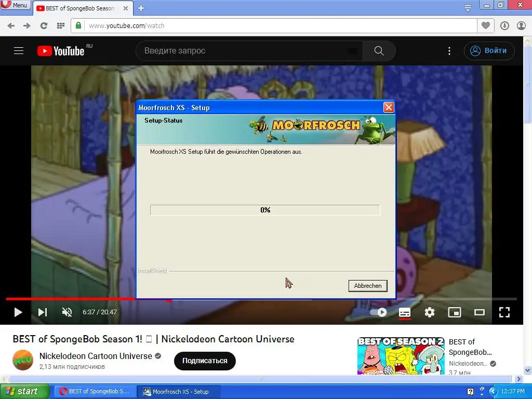Open YouTube settings three-dot menu
This screenshot has height=399, width=532.
449,51
